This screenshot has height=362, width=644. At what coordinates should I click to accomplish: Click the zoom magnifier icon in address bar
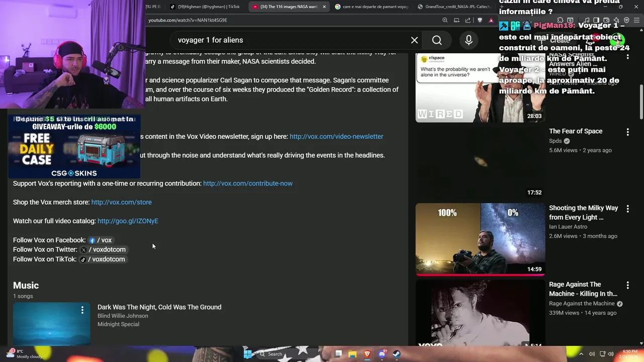tap(445, 20)
